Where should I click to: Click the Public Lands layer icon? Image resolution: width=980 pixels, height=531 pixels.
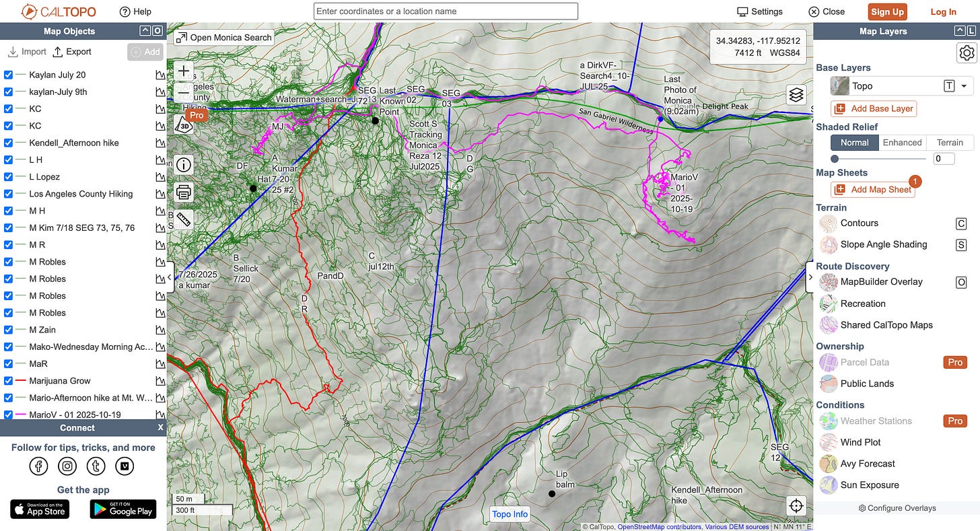pyautogui.click(x=828, y=384)
